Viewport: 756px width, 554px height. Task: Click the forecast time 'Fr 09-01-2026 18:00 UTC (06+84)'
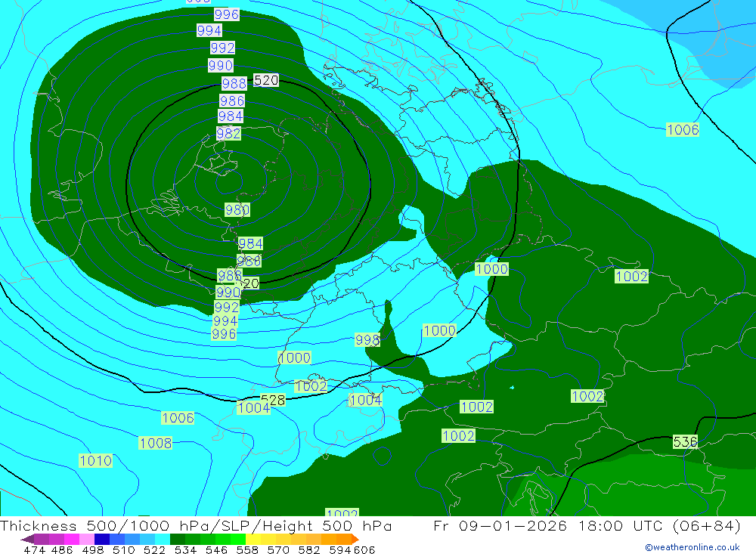pyautogui.click(x=587, y=525)
